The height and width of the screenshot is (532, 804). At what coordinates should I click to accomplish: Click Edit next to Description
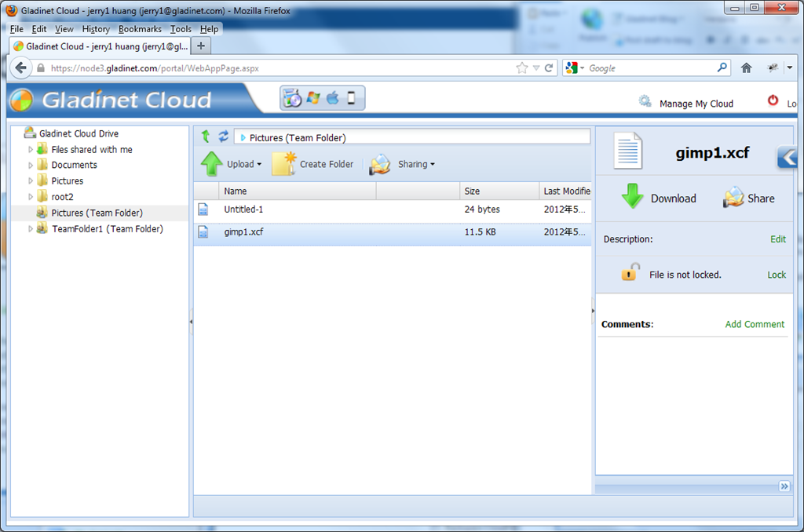[778, 239]
